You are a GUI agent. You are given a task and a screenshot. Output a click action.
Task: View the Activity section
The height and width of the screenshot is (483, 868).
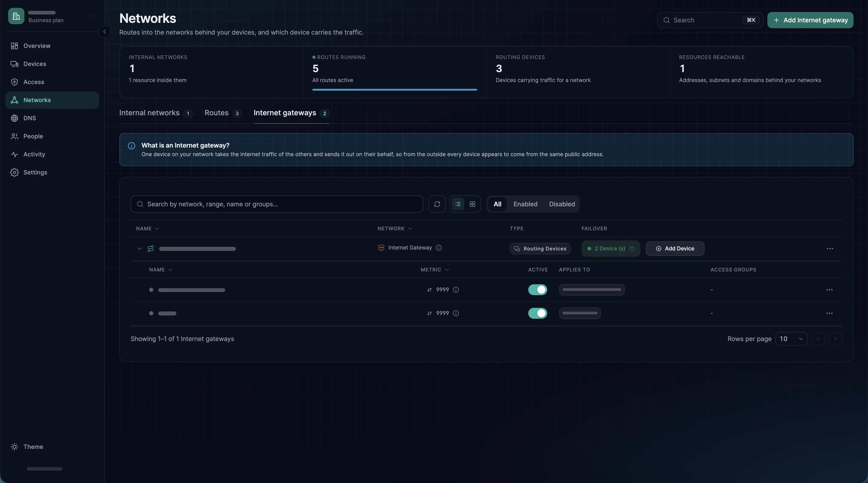click(52, 154)
